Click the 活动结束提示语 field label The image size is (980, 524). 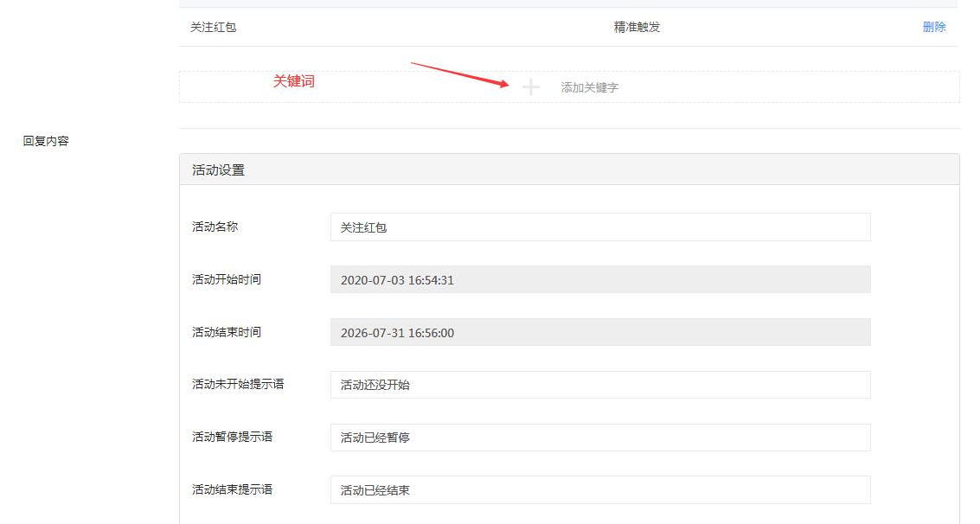(x=232, y=489)
